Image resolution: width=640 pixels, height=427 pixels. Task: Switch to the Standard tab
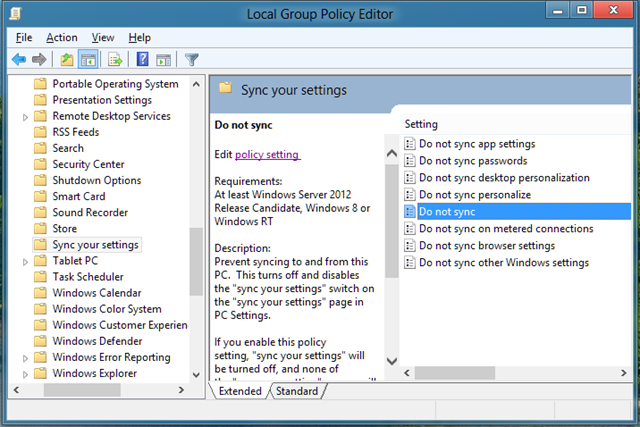coord(296,391)
